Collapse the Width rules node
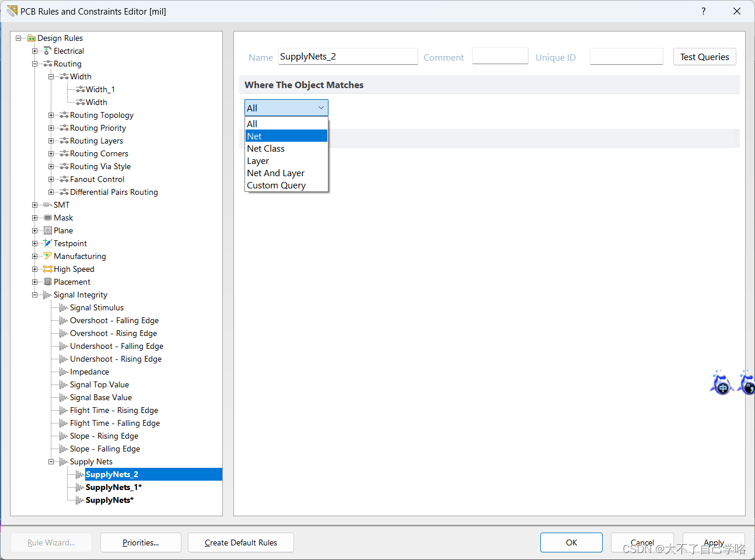The height and width of the screenshot is (560, 755). coord(51,76)
